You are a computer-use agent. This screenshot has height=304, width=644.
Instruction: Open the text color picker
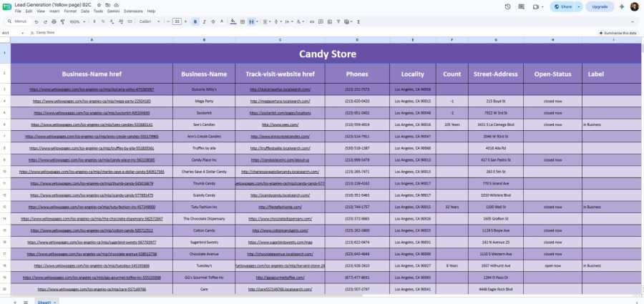pos(222,21)
